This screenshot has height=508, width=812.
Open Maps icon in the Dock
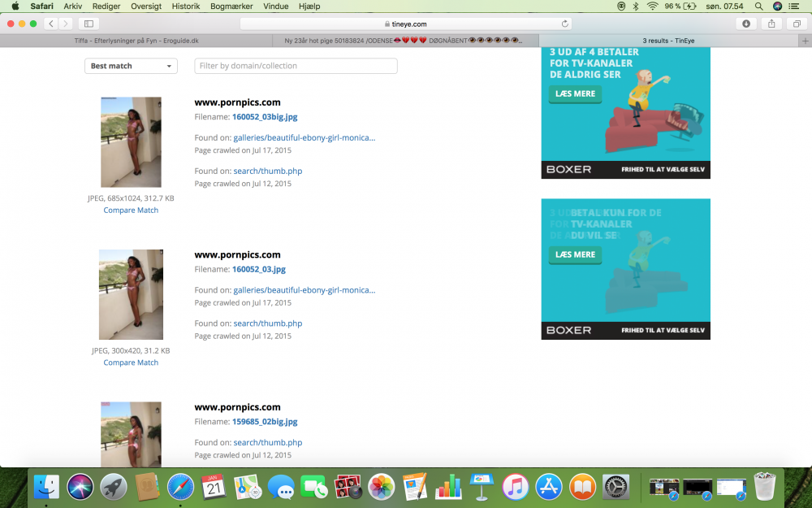click(248, 487)
